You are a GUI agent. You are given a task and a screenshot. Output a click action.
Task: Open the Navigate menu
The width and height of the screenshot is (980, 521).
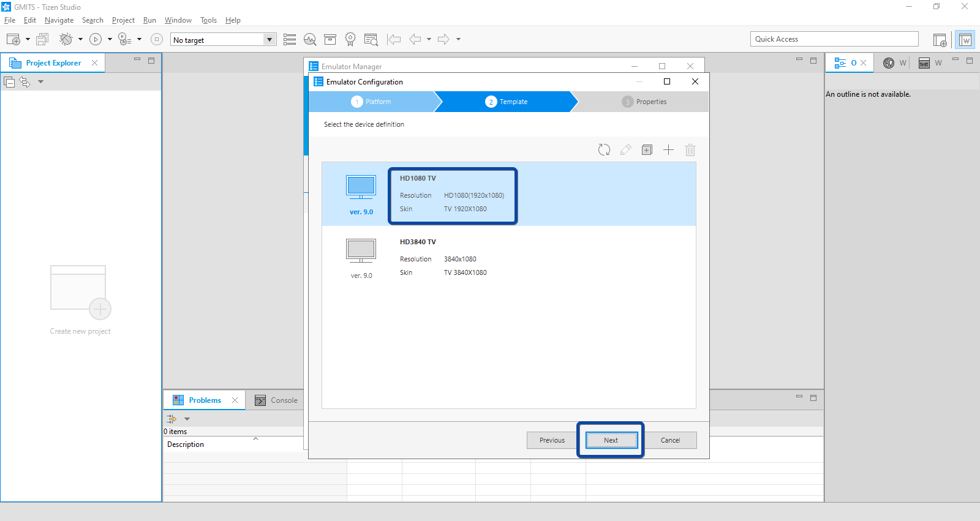pyautogui.click(x=59, y=20)
